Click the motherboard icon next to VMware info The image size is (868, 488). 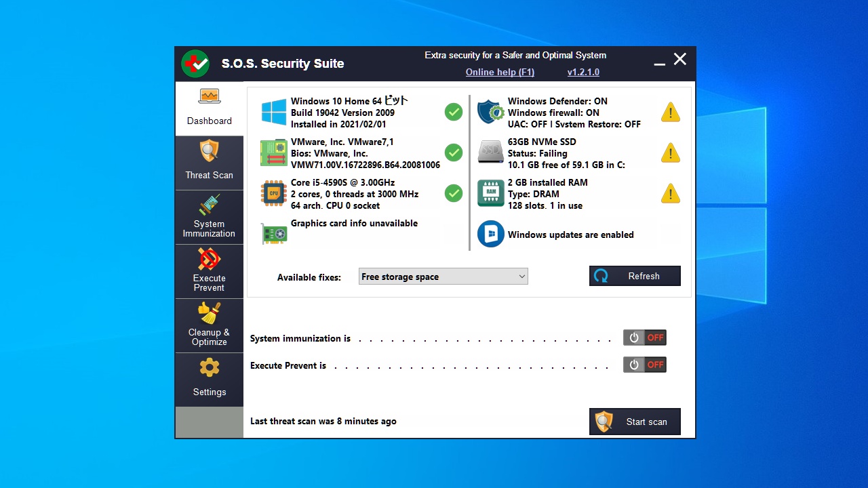click(x=274, y=153)
